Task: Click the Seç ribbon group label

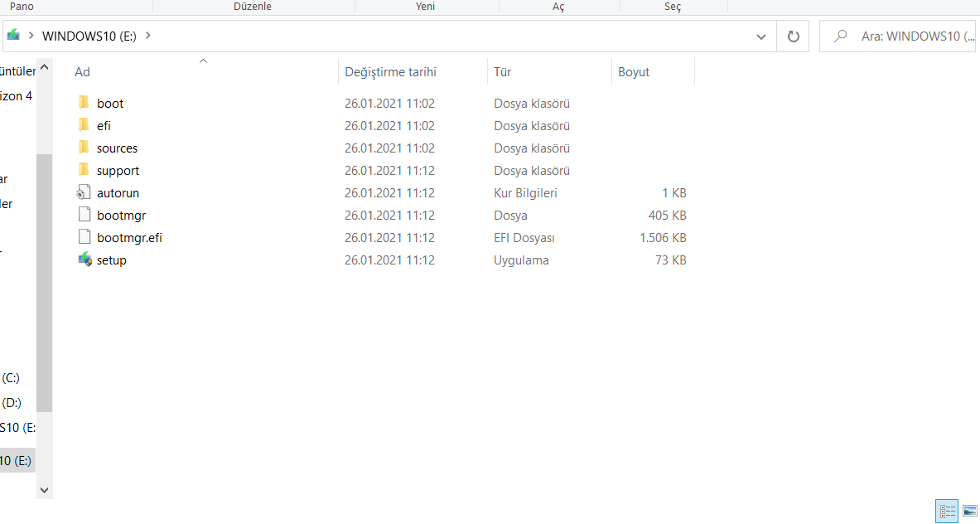Action: [673, 7]
